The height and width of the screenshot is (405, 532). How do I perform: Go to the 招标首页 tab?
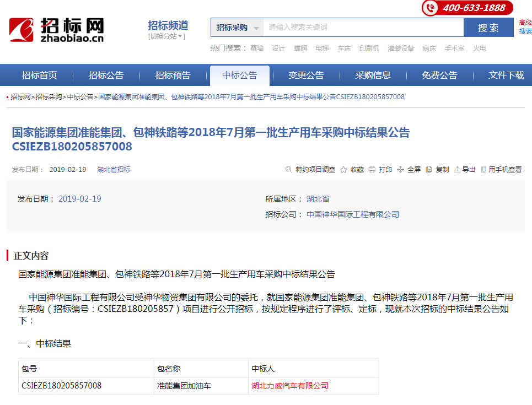click(x=39, y=75)
